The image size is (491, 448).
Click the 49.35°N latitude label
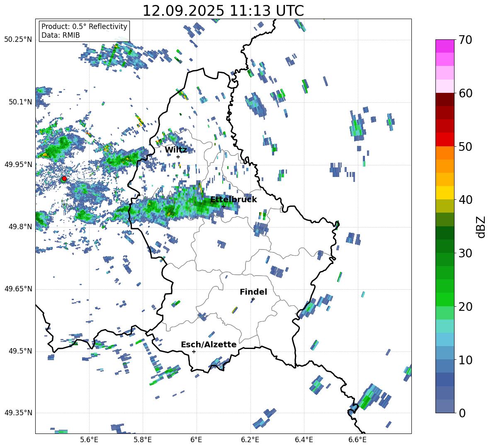pyautogui.click(x=18, y=413)
